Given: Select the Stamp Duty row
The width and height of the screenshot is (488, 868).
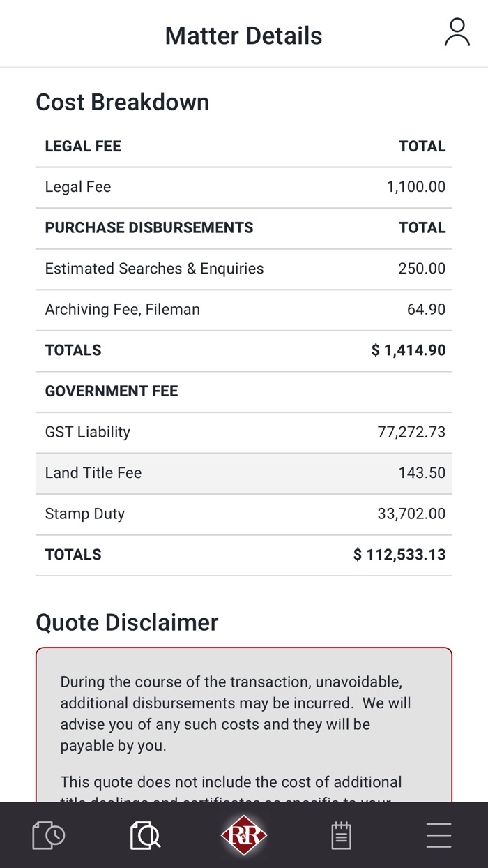Looking at the screenshot, I should (244, 514).
